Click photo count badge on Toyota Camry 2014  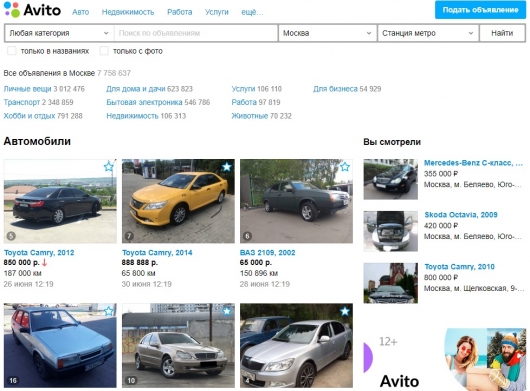click(x=129, y=236)
